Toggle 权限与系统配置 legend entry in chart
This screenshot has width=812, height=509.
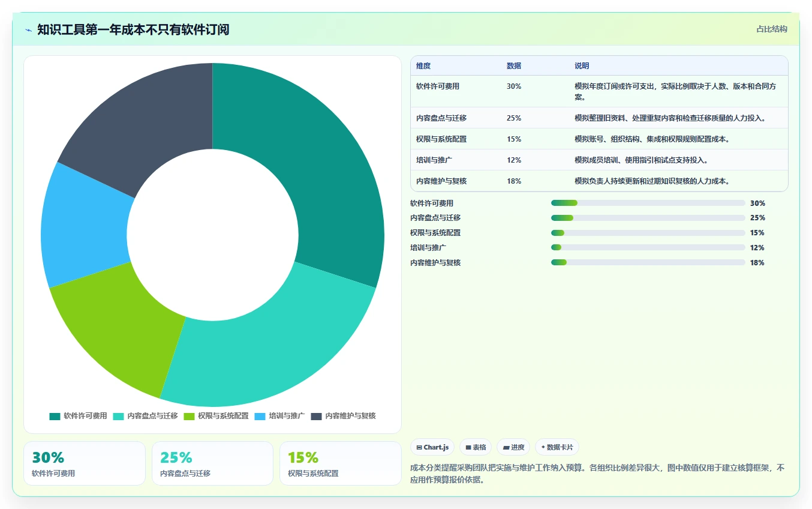tap(216, 416)
